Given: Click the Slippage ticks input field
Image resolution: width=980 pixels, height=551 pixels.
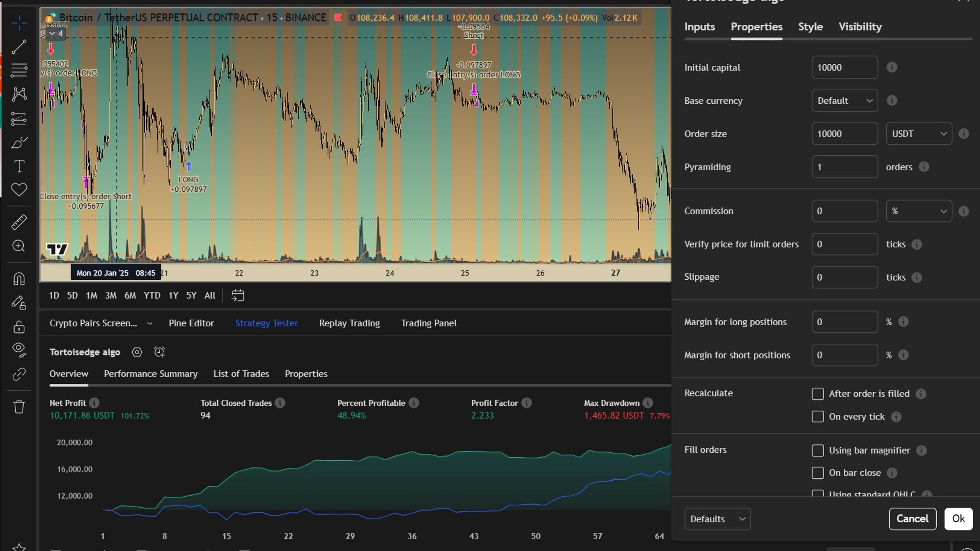Looking at the screenshot, I should pyautogui.click(x=844, y=277).
